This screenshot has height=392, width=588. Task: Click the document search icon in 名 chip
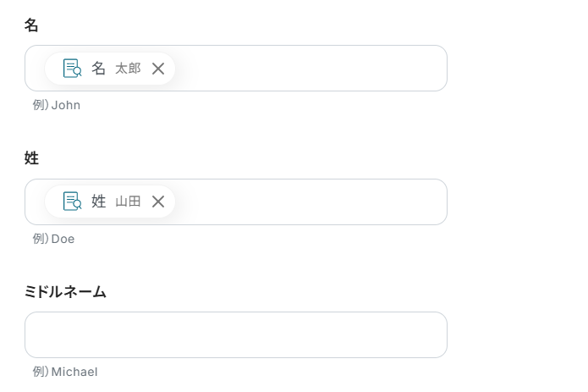[72, 69]
